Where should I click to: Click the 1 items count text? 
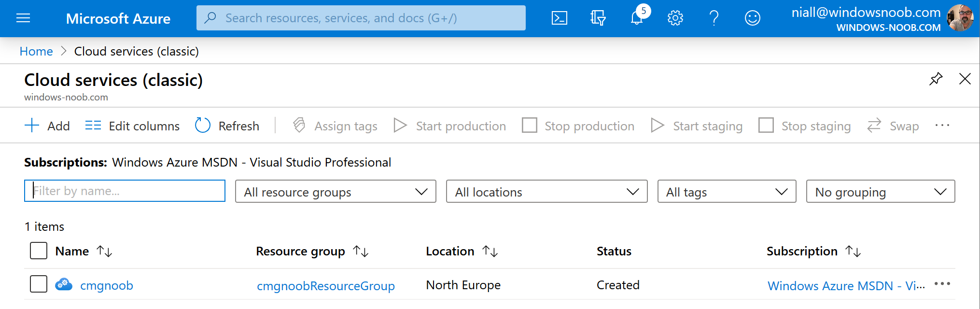[44, 226]
